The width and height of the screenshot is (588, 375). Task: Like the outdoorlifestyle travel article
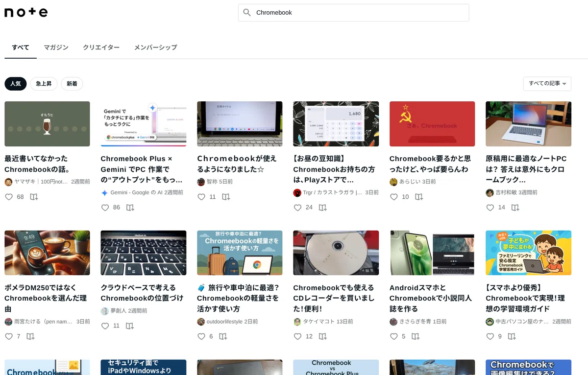click(x=201, y=337)
